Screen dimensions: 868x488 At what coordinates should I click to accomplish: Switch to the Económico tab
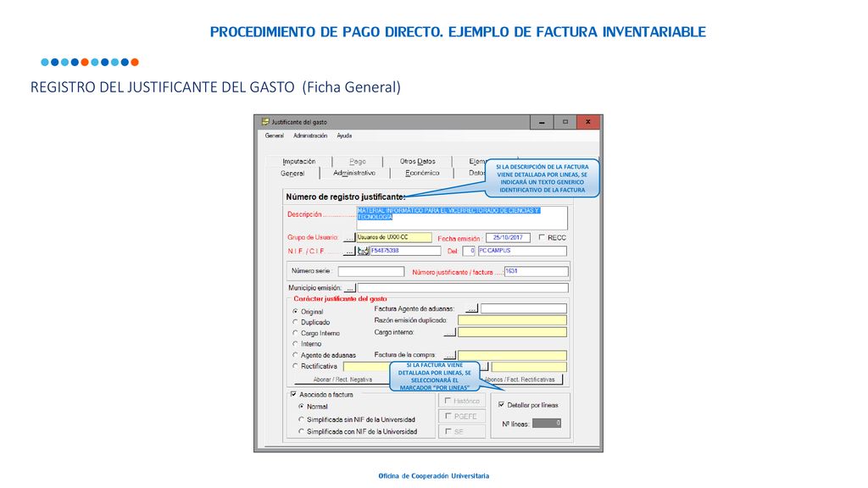[422, 173]
